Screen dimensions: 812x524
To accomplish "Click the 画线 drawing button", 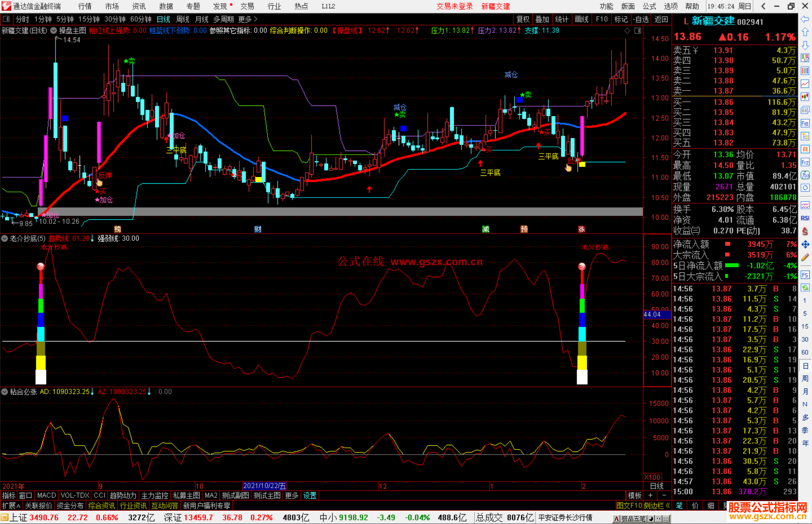I will pos(582,19).
